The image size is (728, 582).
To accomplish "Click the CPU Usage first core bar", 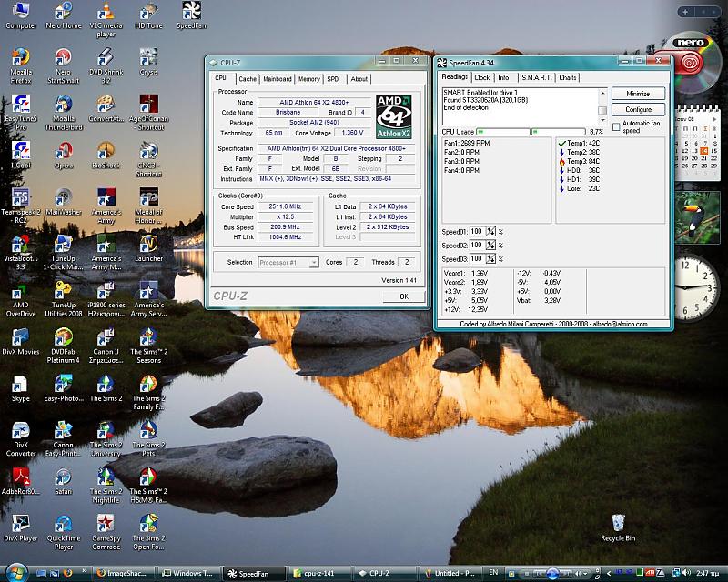I will (x=503, y=132).
